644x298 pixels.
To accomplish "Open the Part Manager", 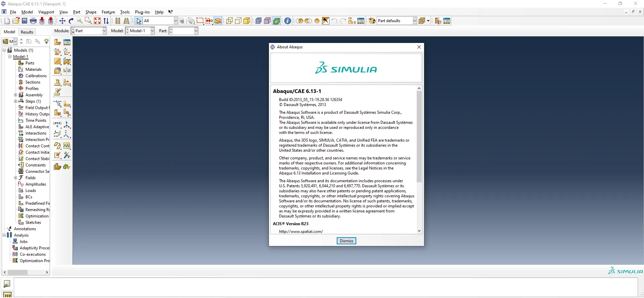I will (67, 42).
